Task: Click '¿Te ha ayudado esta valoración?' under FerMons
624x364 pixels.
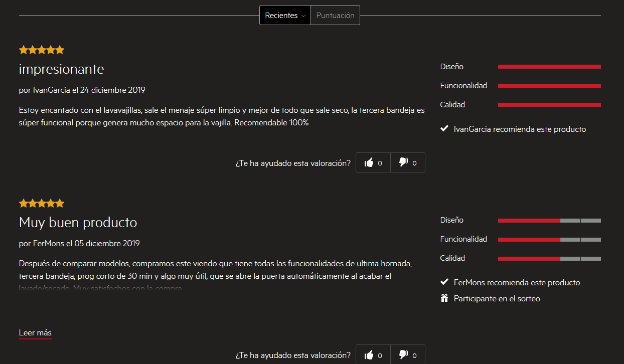Action: [293, 355]
